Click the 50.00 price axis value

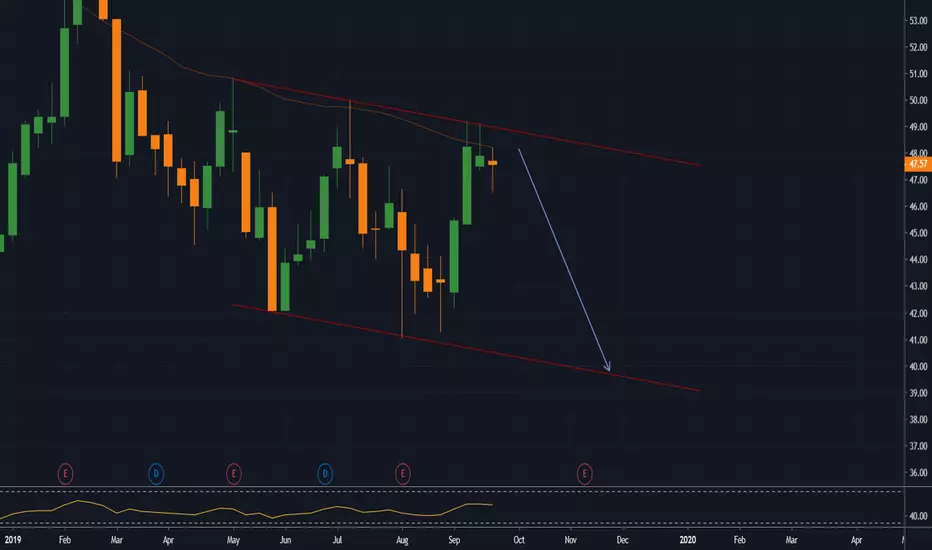click(918, 100)
